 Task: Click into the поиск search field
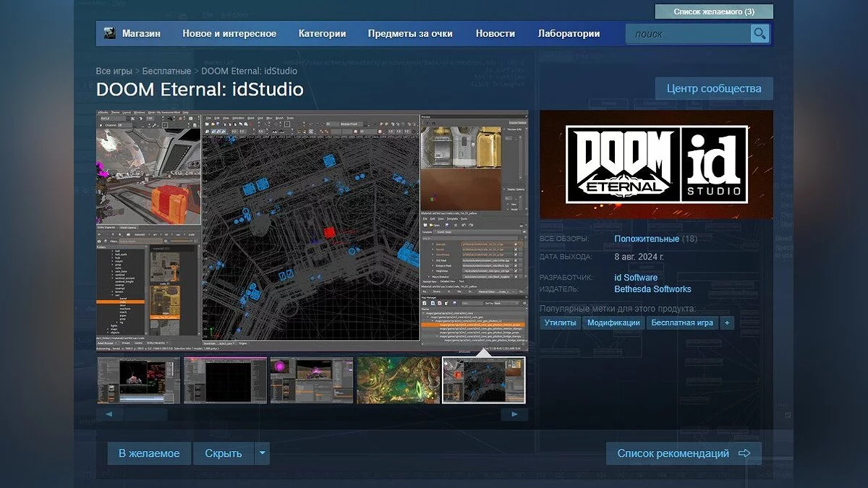(x=687, y=34)
